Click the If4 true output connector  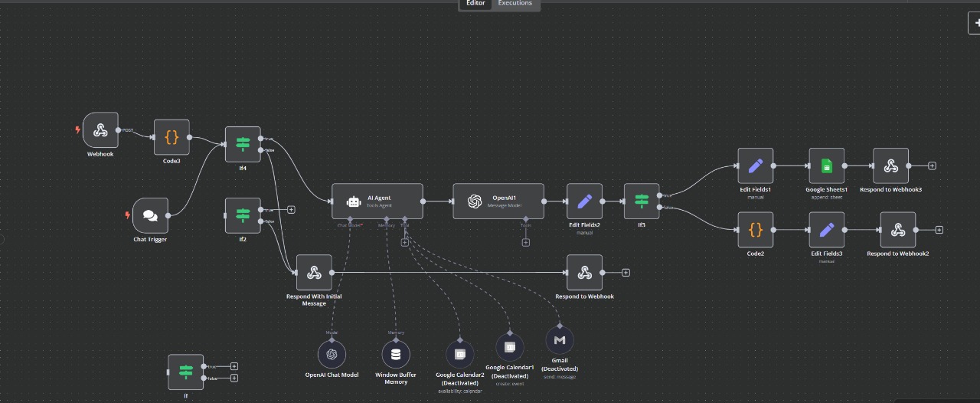[261, 139]
